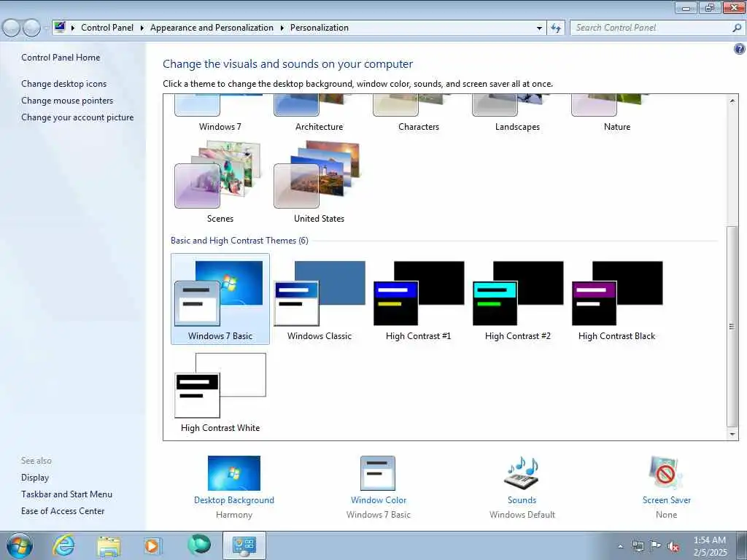The width and height of the screenshot is (747, 560).
Task: Click the Desktop Background link text
Action: [234, 500]
